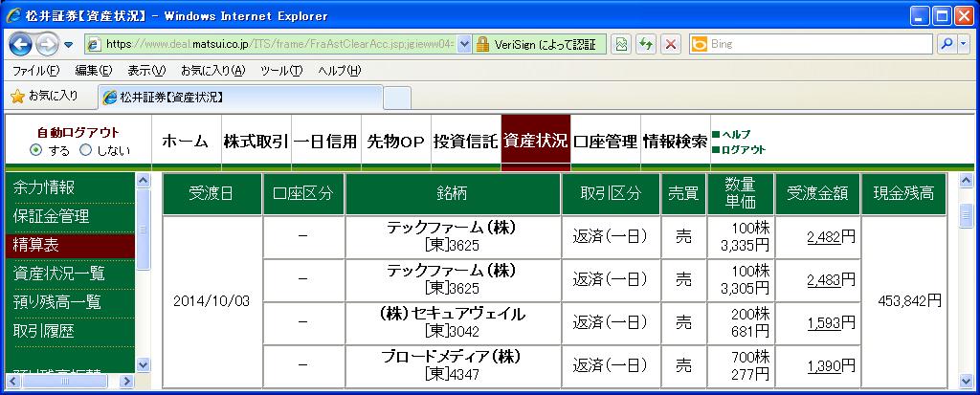Click sidebar horizontal scroll right arrow
This screenshot has width=980, height=395.
[x=127, y=381]
